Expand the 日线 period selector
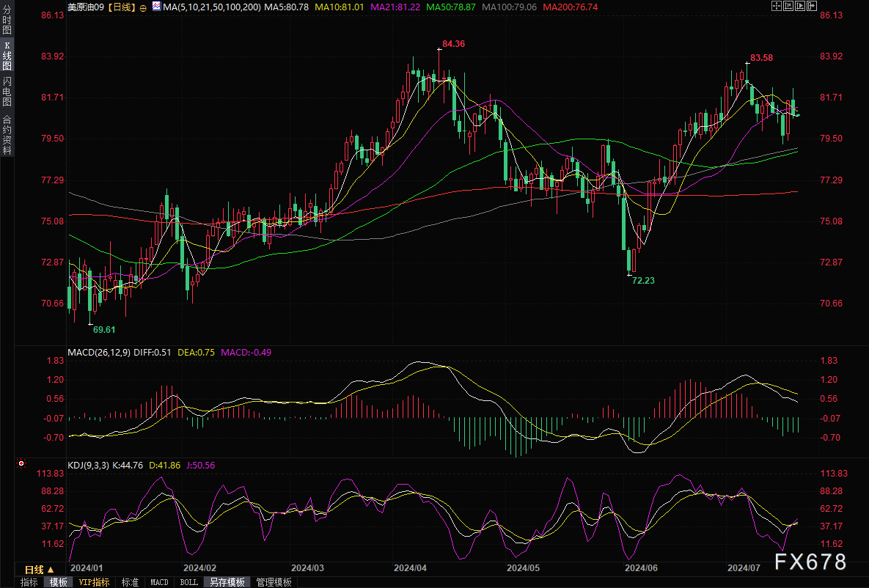 [x=40, y=569]
